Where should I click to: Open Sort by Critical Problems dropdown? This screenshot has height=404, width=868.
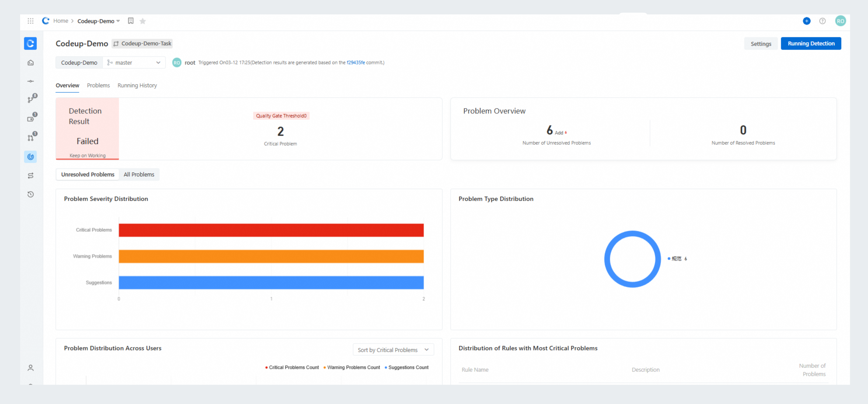coord(393,350)
